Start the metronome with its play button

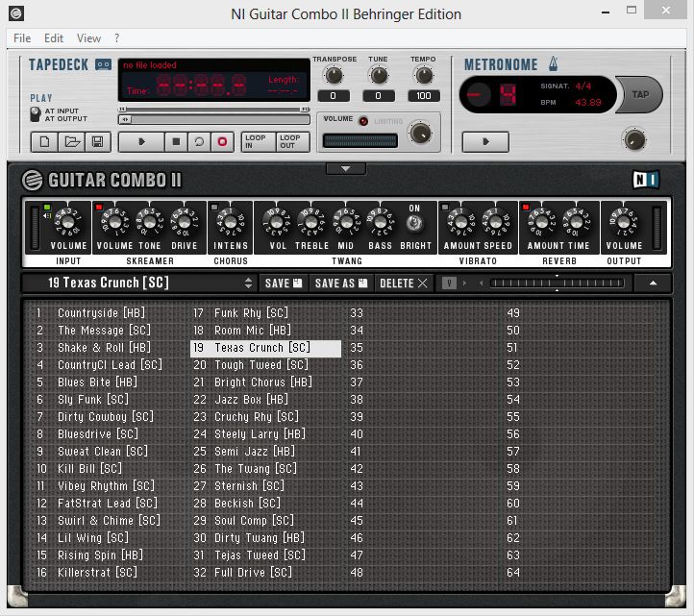click(485, 142)
